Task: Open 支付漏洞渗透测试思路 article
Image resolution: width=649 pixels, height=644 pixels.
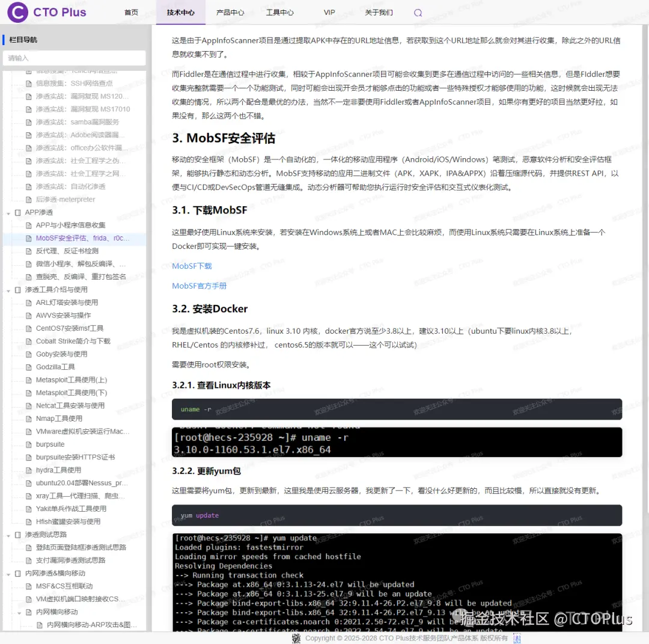Action: (70, 560)
